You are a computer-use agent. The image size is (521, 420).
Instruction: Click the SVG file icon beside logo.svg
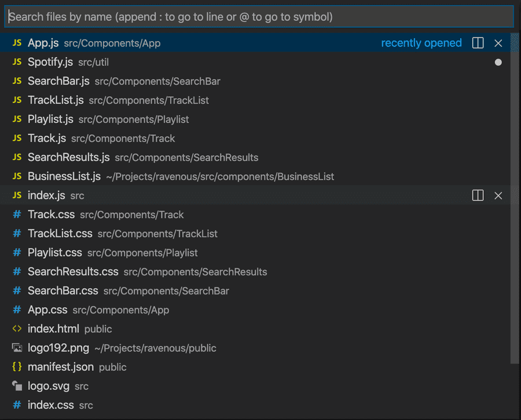click(x=17, y=386)
